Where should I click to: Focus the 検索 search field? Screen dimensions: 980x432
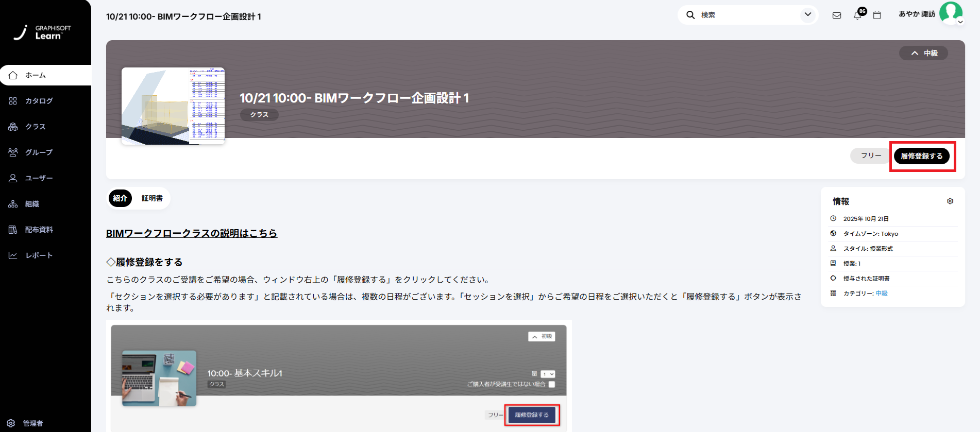coord(749,15)
